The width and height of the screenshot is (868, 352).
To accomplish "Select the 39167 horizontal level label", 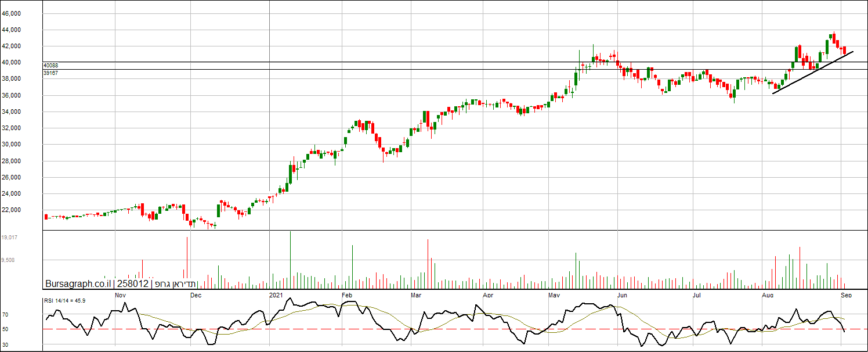I will coord(50,73).
